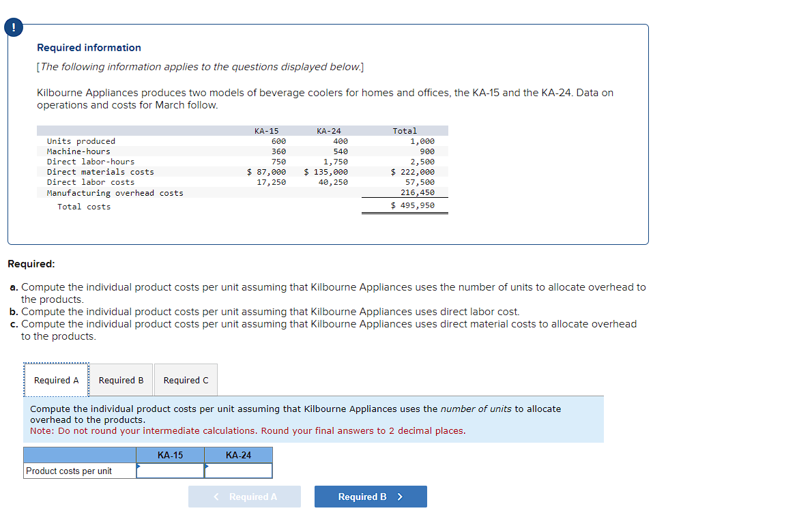Click the 40,250 direct labor cell
This screenshot has height=530, width=812.
(x=334, y=182)
